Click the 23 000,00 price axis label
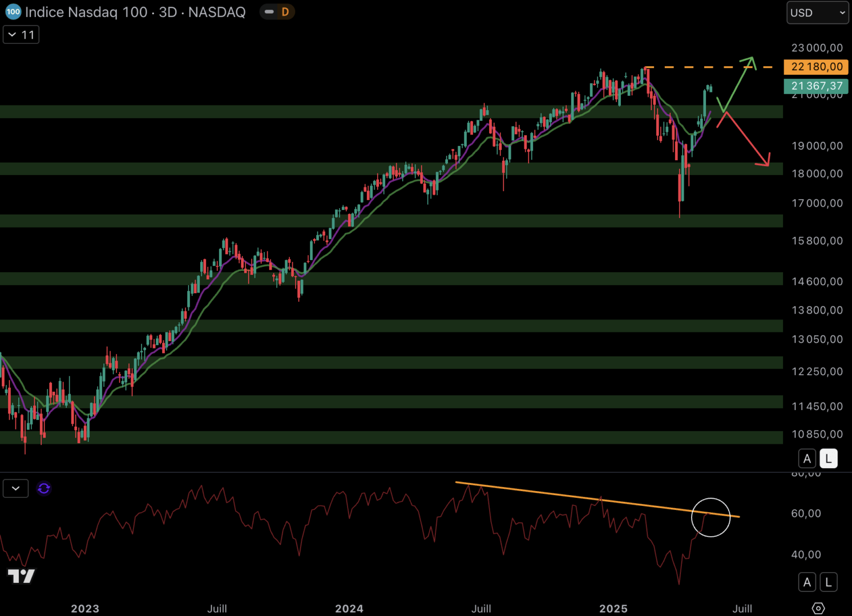This screenshot has width=852, height=616. pyautogui.click(x=817, y=48)
